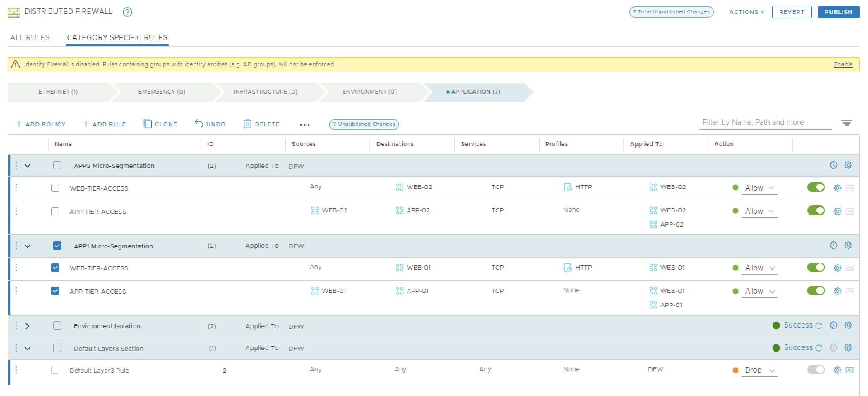Expand the Environment Isolation policy section
The height and width of the screenshot is (396, 868).
click(x=28, y=326)
